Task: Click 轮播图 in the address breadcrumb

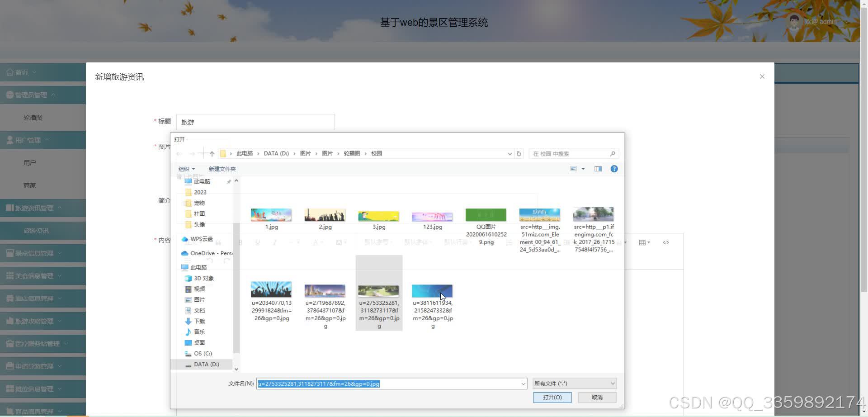Action: pos(352,154)
